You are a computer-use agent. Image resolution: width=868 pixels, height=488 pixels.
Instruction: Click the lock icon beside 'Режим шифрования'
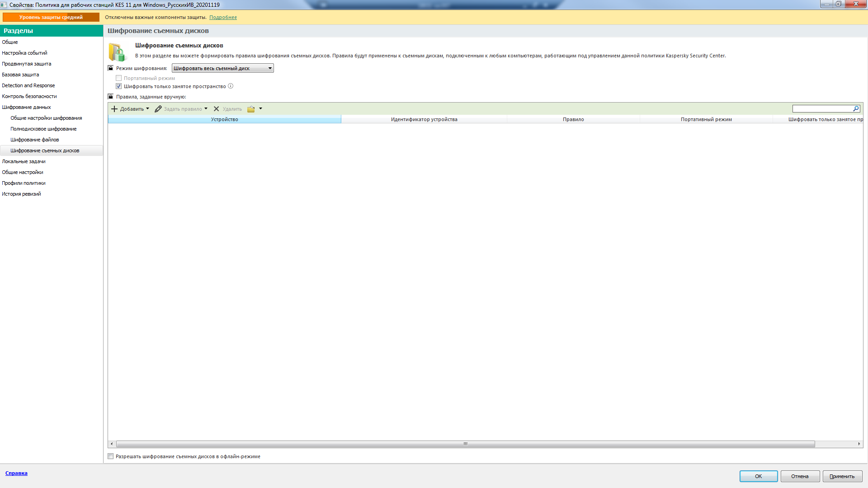[x=110, y=68]
